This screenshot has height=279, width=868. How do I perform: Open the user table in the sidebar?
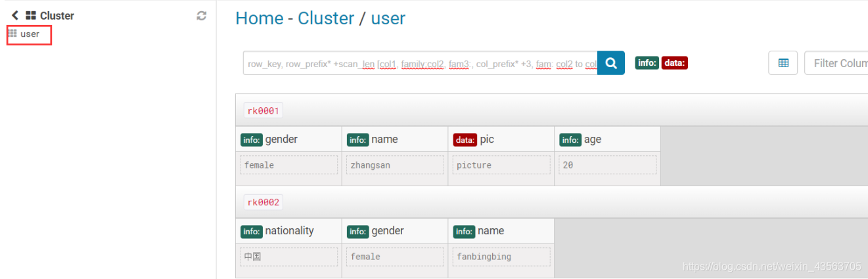click(30, 34)
